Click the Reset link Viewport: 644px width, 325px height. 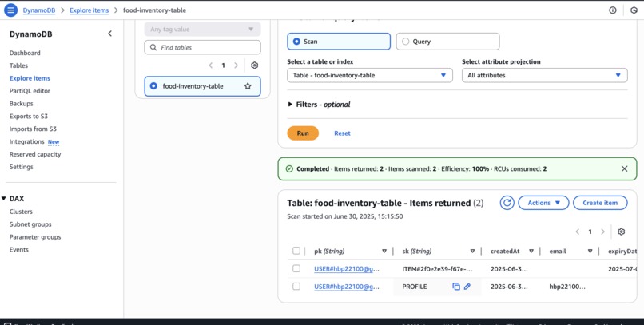(342, 133)
